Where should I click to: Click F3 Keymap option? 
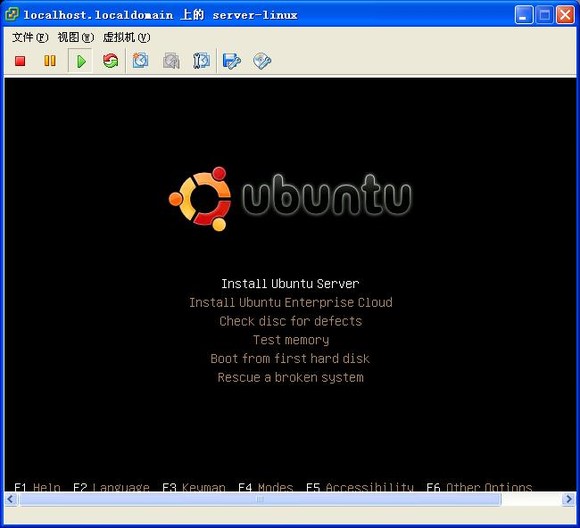(194, 487)
